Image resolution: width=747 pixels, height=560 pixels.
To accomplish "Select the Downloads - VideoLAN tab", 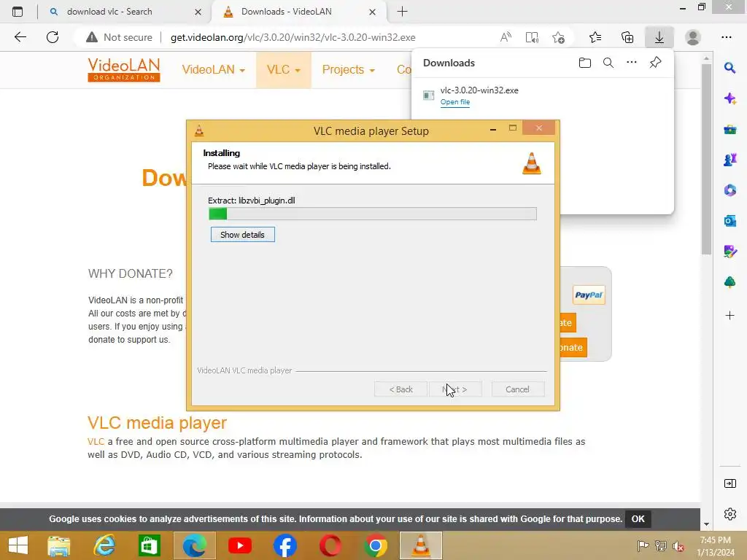I will coord(286,12).
